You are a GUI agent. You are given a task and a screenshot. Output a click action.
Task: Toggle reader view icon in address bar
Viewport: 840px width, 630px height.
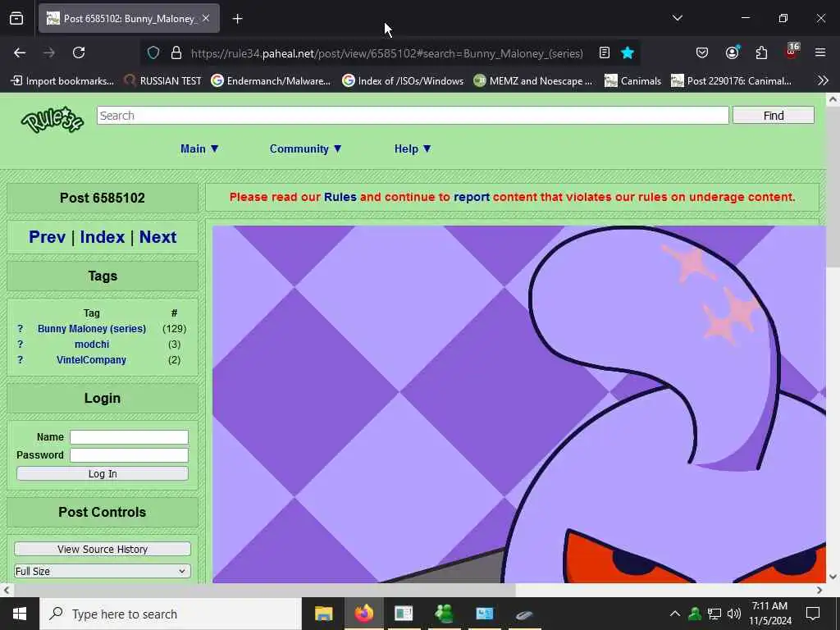click(605, 52)
